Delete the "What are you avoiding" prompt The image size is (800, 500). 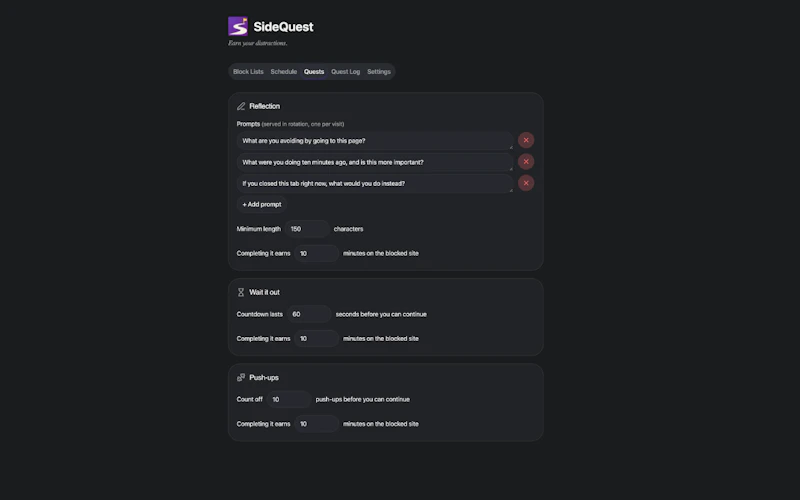coord(526,140)
